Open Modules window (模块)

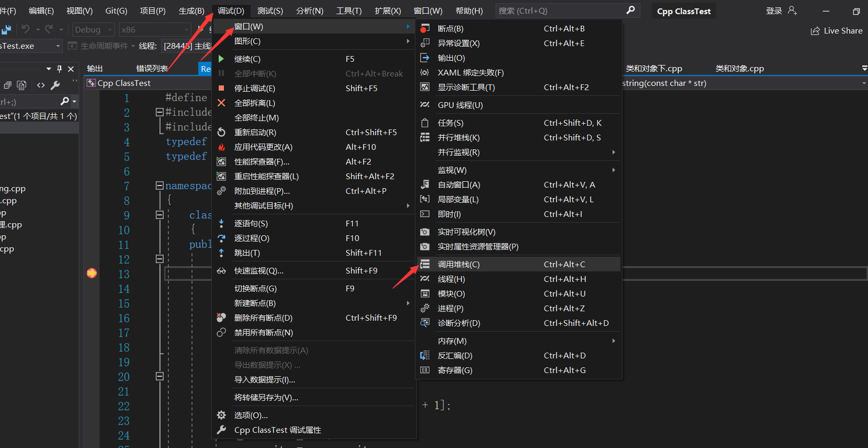point(519,294)
